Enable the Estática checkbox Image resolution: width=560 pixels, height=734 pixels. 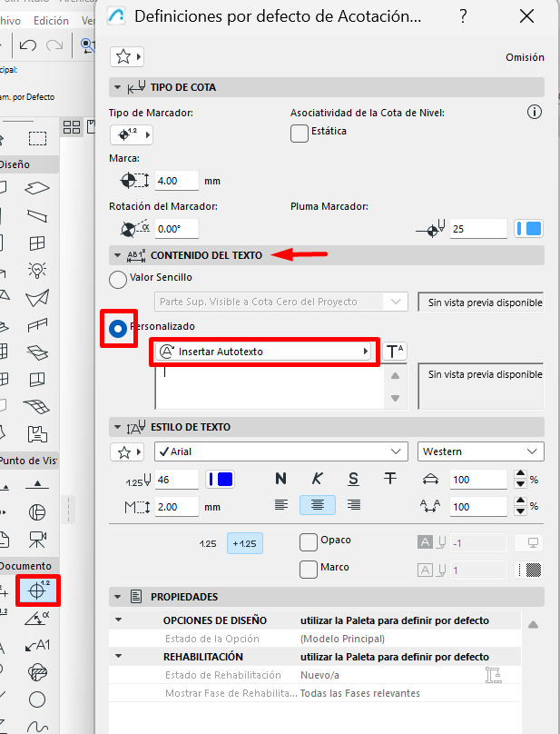point(300,134)
